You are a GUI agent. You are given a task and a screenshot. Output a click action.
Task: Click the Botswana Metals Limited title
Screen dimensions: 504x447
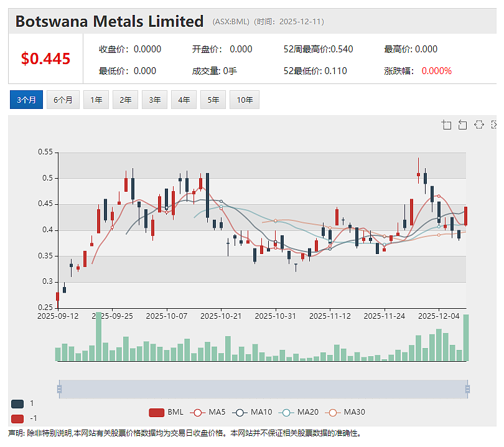[110, 22]
